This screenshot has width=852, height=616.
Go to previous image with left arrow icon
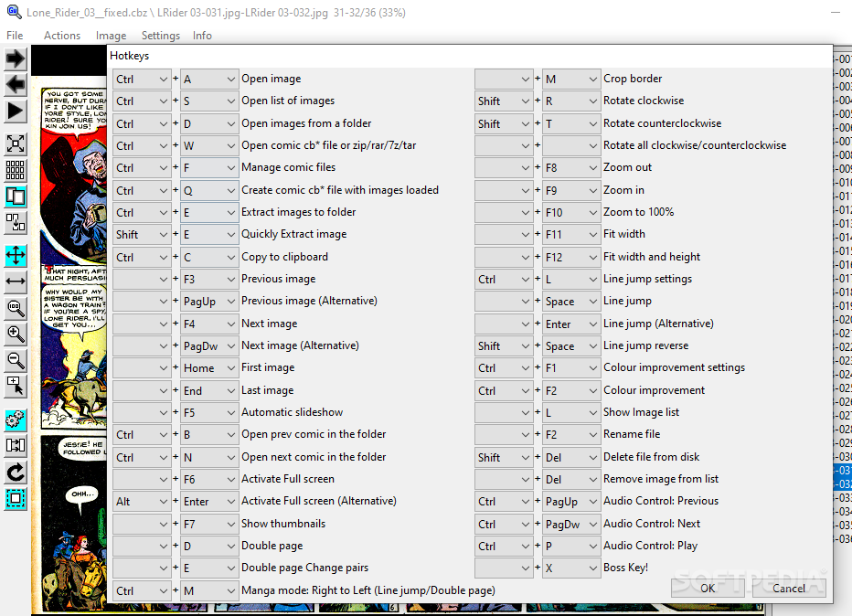click(16, 85)
